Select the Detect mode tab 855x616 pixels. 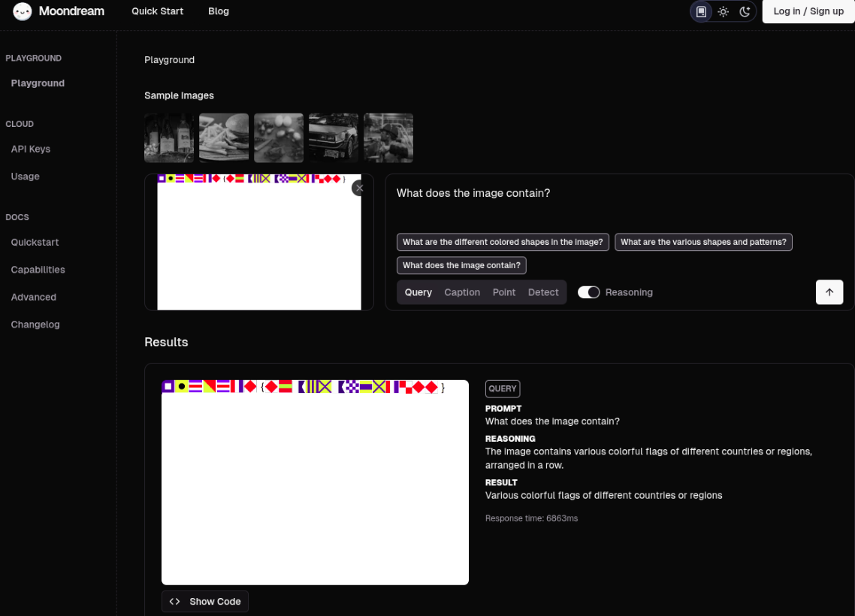(543, 292)
